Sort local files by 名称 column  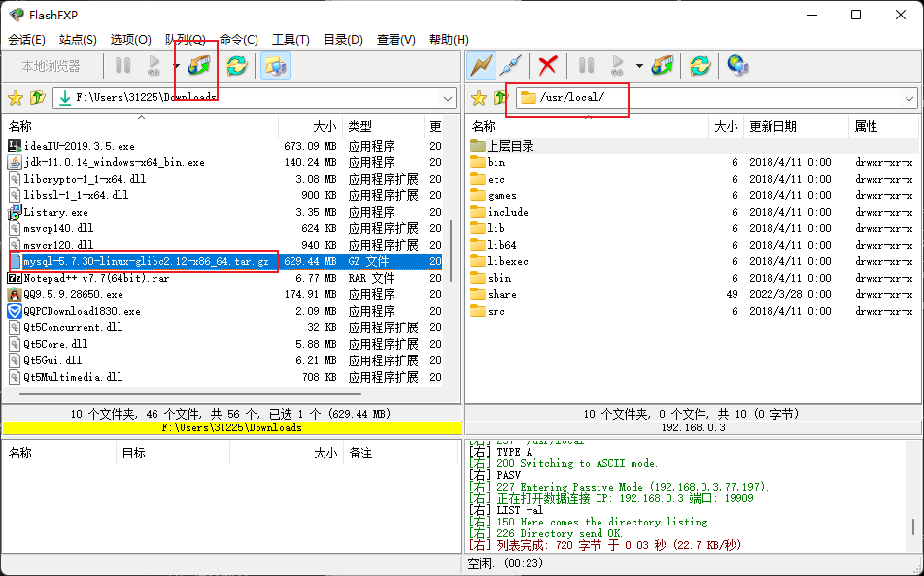point(142,126)
